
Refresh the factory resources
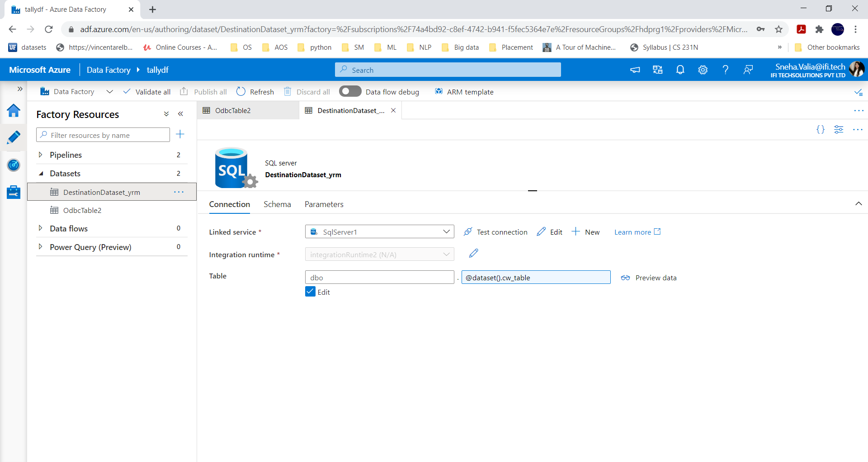point(255,92)
